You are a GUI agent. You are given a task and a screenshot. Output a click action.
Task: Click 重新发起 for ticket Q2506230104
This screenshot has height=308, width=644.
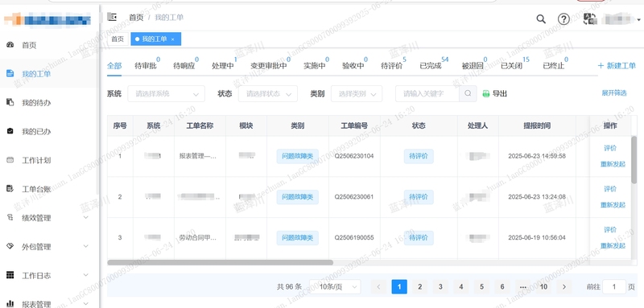click(613, 164)
